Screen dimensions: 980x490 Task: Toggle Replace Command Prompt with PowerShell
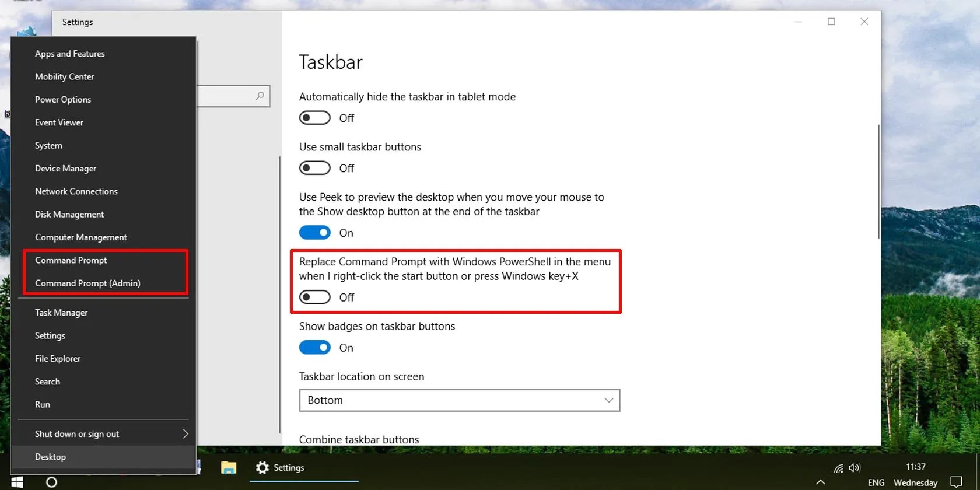click(315, 297)
